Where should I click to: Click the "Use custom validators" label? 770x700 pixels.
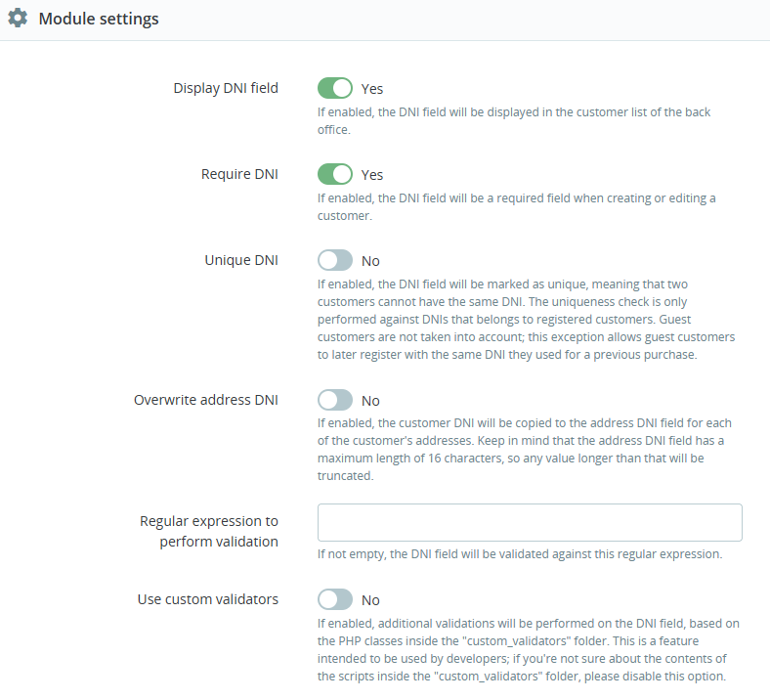coord(208,599)
